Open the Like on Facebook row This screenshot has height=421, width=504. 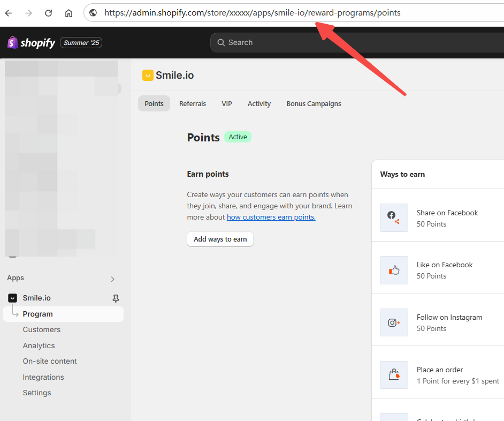pos(438,267)
